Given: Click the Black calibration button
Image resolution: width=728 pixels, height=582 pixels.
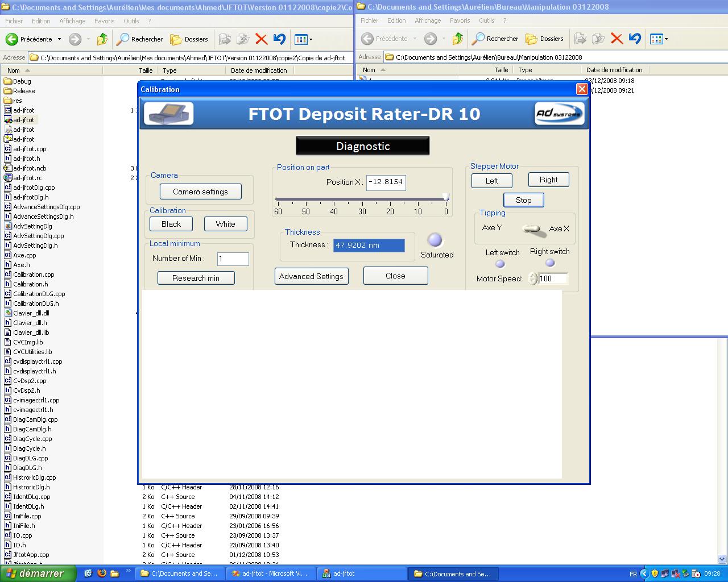Looking at the screenshot, I should pos(171,224).
